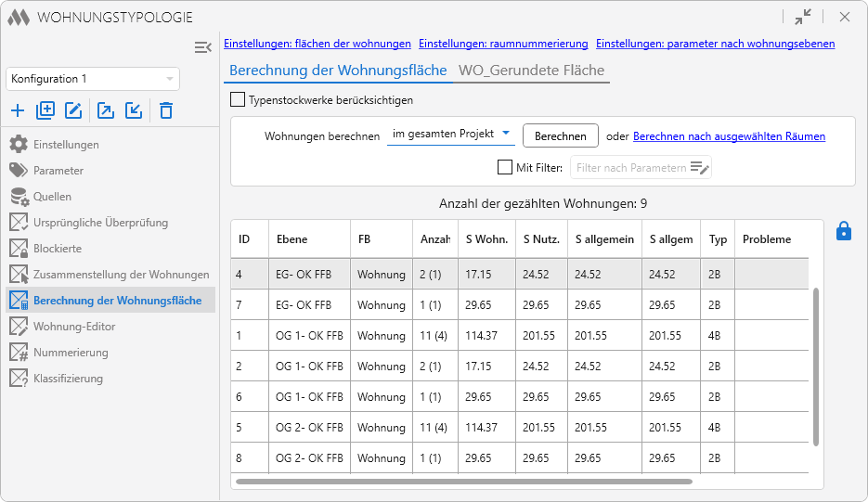The height and width of the screenshot is (502, 868).
Task: Open Einstellungen: raumnummerierung link
Action: pos(503,44)
